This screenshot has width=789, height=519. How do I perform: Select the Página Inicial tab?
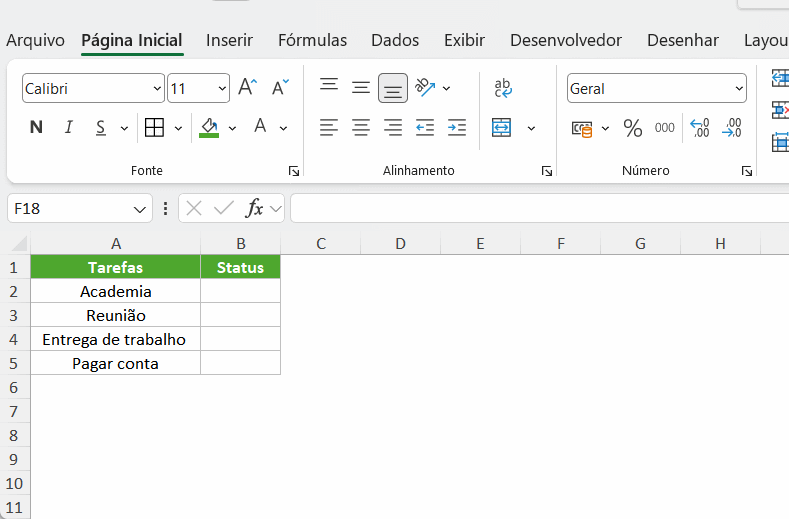(x=132, y=40)
